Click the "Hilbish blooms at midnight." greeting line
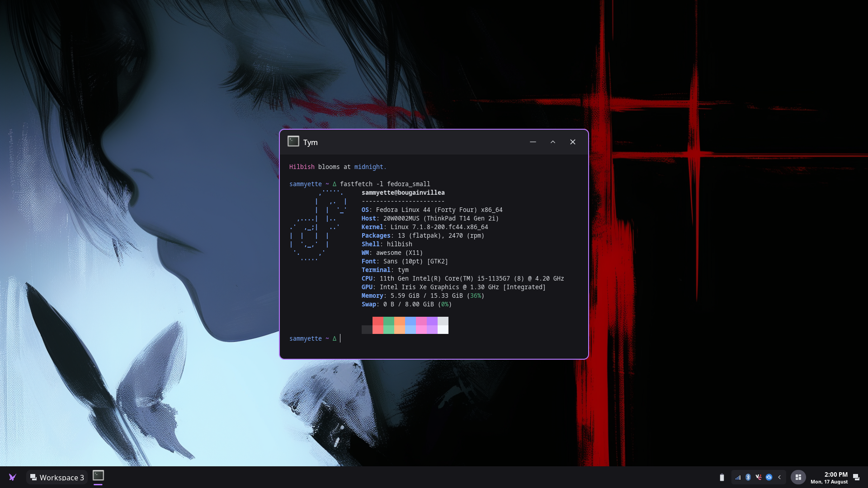 point(338,167)
